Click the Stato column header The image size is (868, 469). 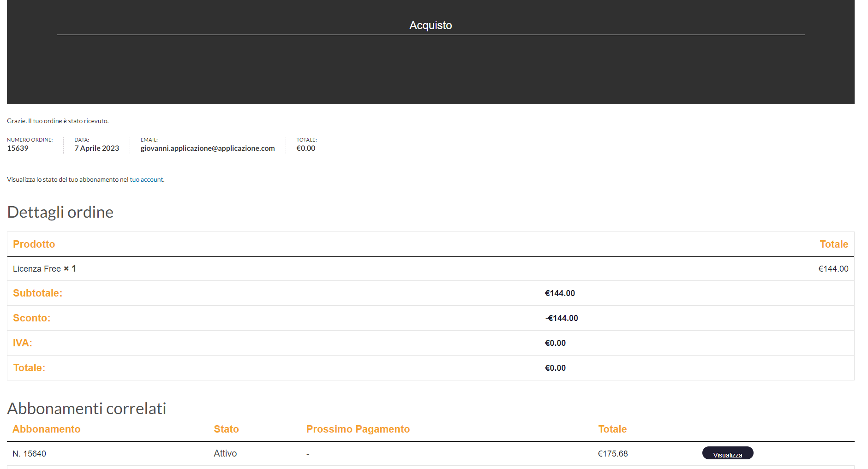pyautogui.click(x=226, y=429)
